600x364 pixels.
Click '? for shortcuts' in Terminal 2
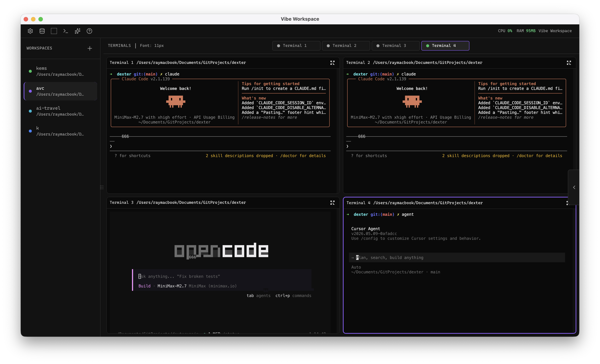point(369,156)
